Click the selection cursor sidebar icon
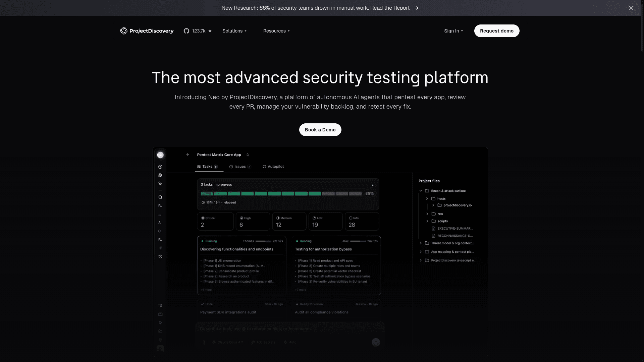 pos(160,306)
